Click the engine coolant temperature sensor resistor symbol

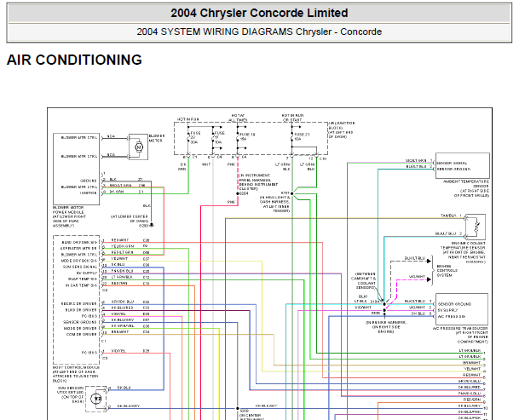(x=476, y=227)
